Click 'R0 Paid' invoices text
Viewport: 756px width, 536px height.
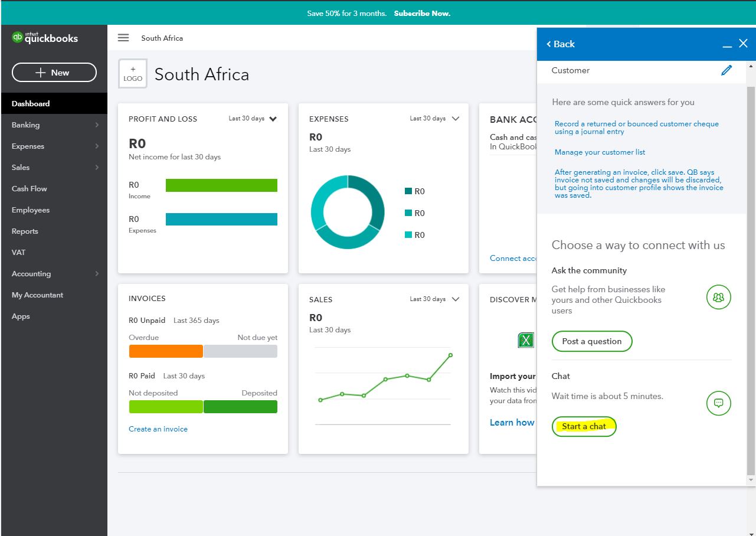[142, 376]
